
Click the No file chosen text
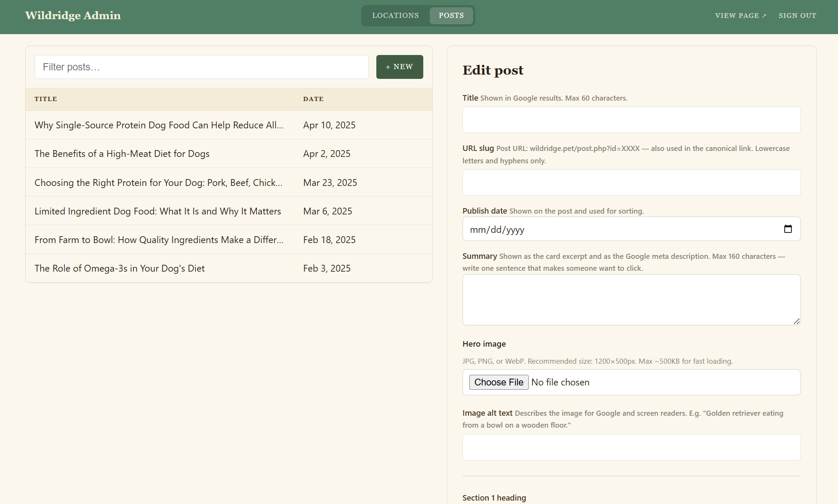pos(560,382)
